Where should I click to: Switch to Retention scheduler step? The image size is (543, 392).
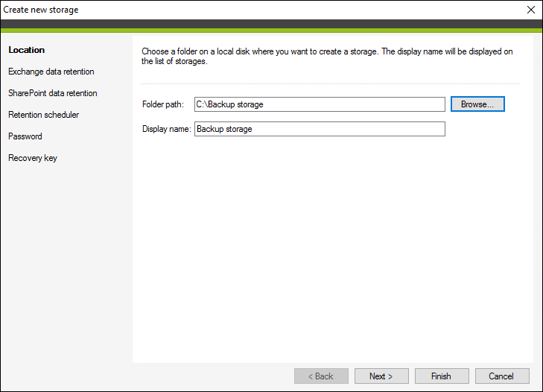(x=44, y=115)
